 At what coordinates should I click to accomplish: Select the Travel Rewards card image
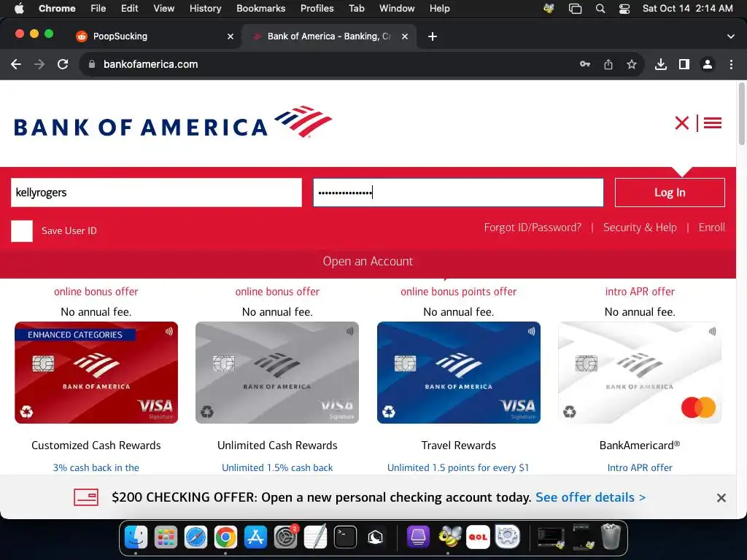pos(459,373)
